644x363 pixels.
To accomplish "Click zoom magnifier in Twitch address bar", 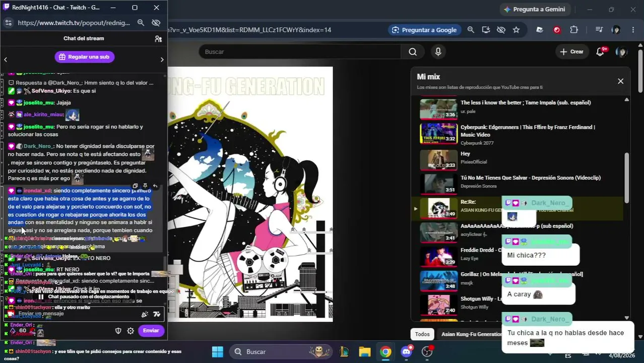I will 141,23.
